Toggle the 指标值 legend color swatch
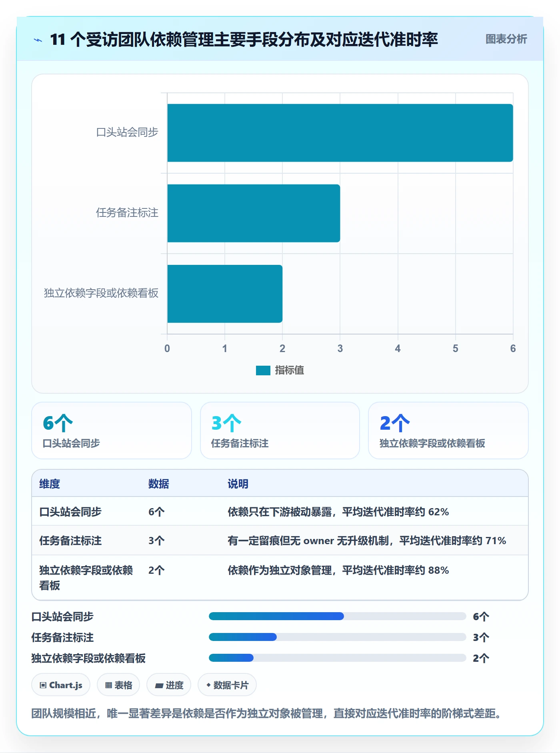This screenshot has height=753, width=560. coord(263,370)
